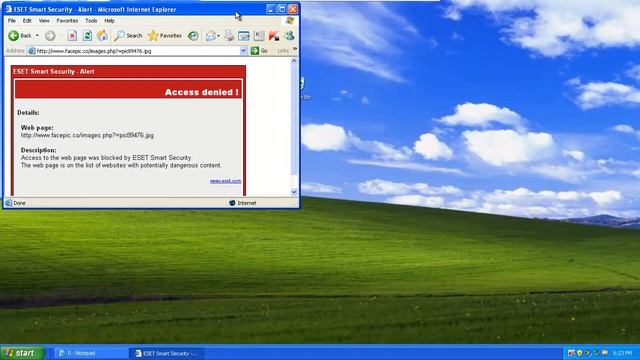This screenshot has width=640, height=360.
Task: Click in the address bar URL field
Action: click(137, 51)
